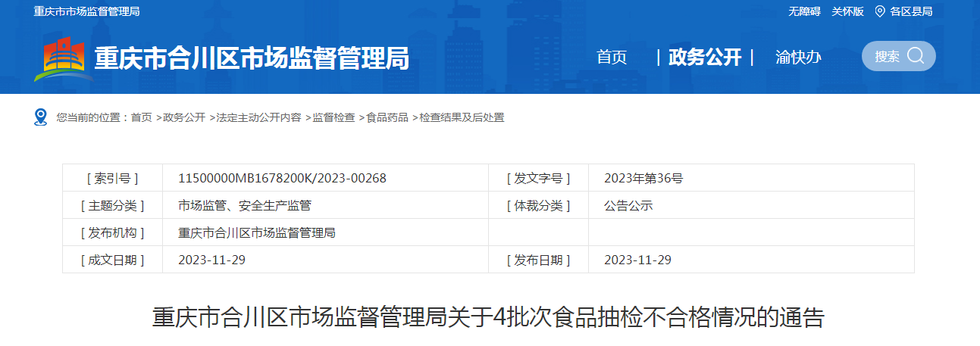980x346 pixels.
Task: Go to 首页 in the breadcrumb
Action: [141, 117]
